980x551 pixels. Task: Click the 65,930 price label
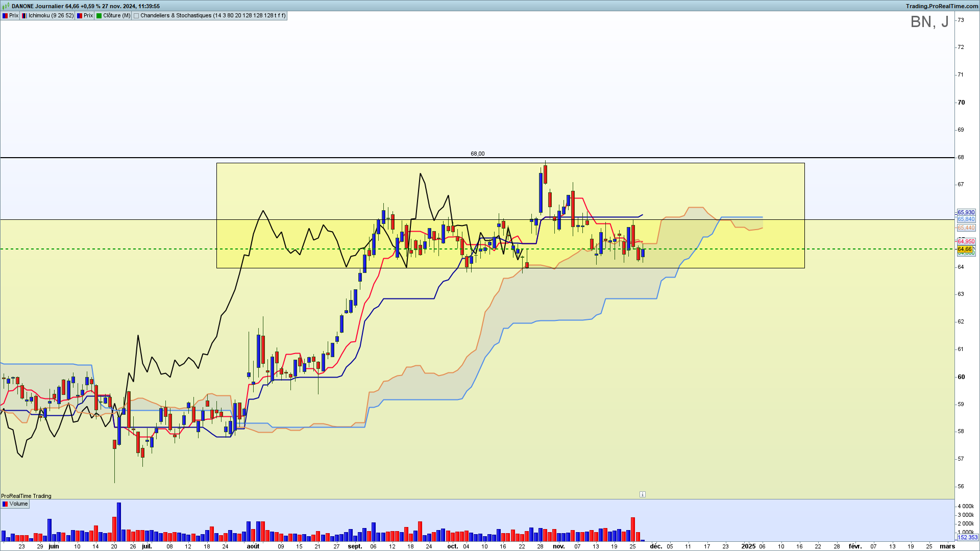coord(966,212)
